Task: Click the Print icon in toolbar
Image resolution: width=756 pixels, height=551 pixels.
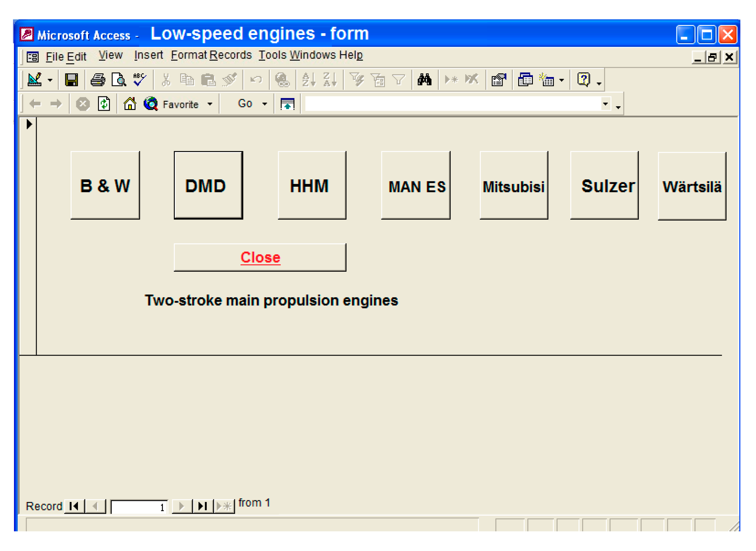Action: 98,80
